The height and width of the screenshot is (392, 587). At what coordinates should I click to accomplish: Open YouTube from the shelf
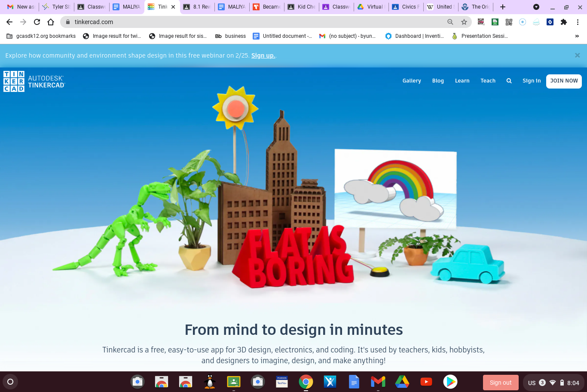[x=426, y=382]
